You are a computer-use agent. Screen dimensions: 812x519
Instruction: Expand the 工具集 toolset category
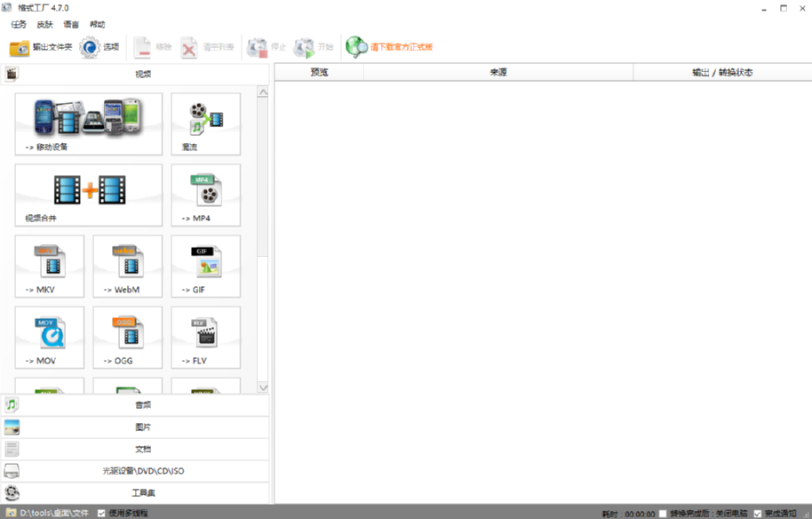pyautogui.click(x=135, y=492)
